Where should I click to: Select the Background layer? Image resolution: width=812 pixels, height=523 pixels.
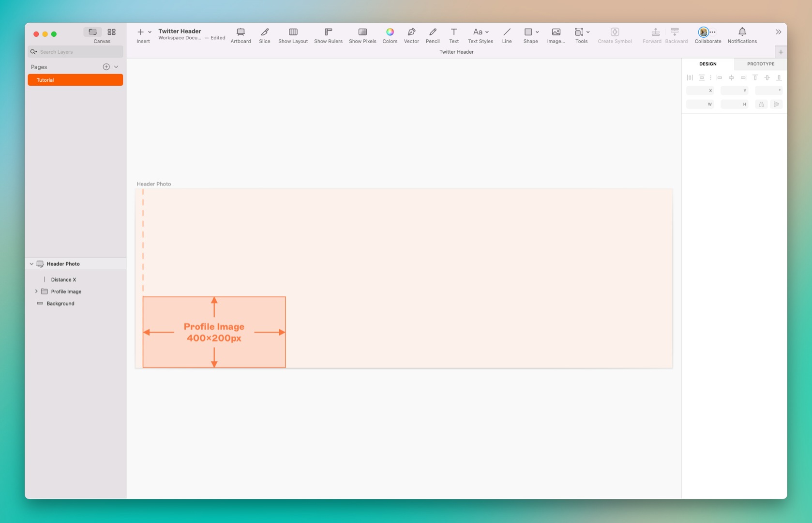click(60, 303)
